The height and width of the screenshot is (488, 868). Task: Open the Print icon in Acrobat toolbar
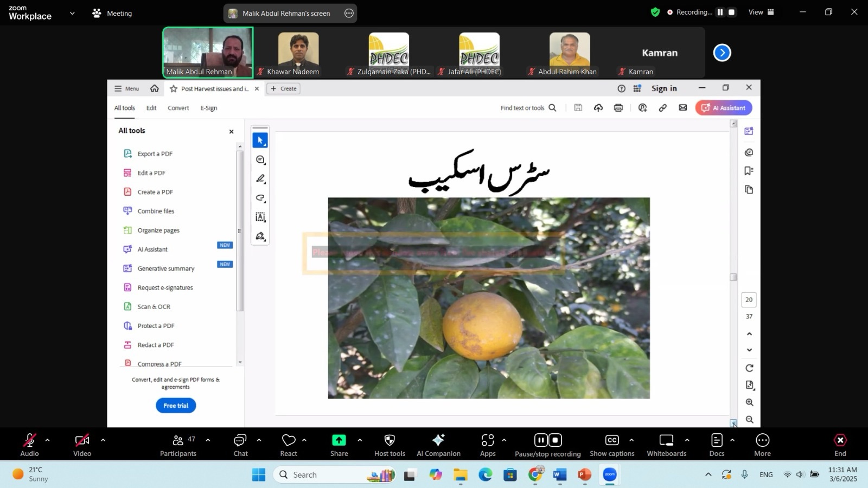(x=618, y=108)
